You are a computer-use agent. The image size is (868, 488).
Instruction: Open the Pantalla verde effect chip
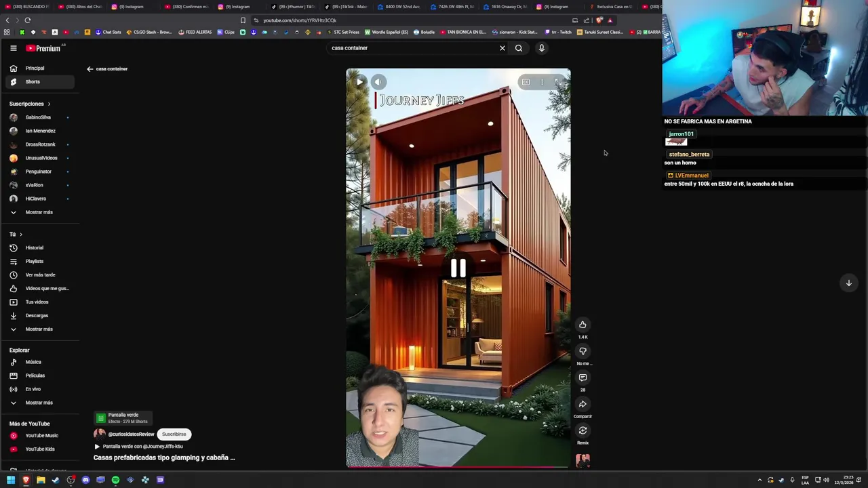tap(123, 418)
